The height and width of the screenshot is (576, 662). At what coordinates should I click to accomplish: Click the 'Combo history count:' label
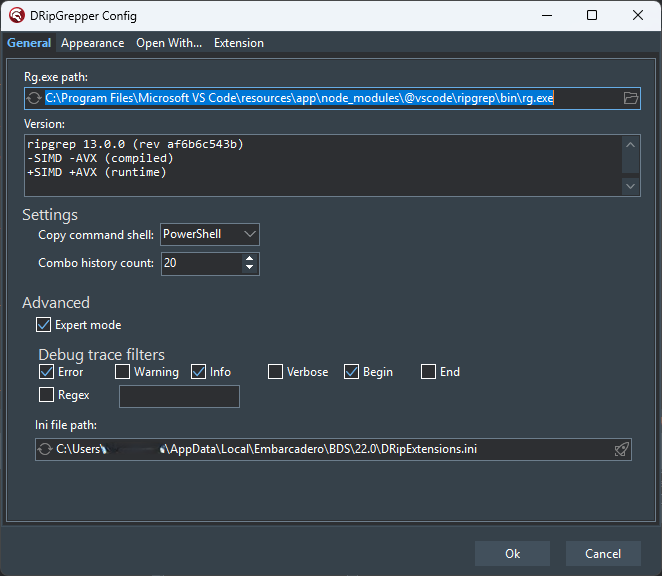pyautogui.click(x=96, y=263)
